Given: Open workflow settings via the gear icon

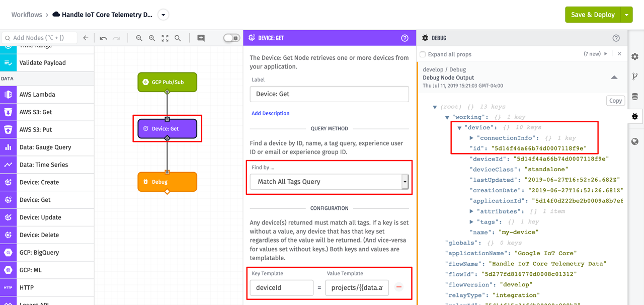Looking at the screenshot, I should (634, 57).
